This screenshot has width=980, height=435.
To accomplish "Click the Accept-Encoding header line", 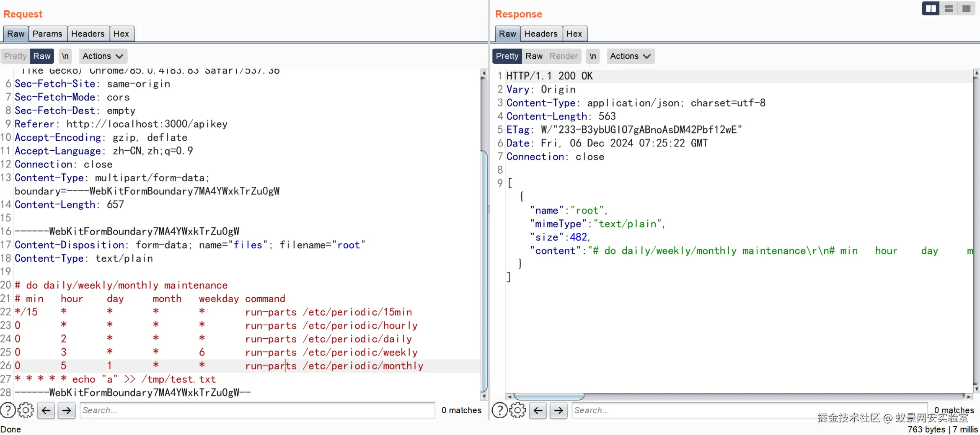I will [101, 138].
